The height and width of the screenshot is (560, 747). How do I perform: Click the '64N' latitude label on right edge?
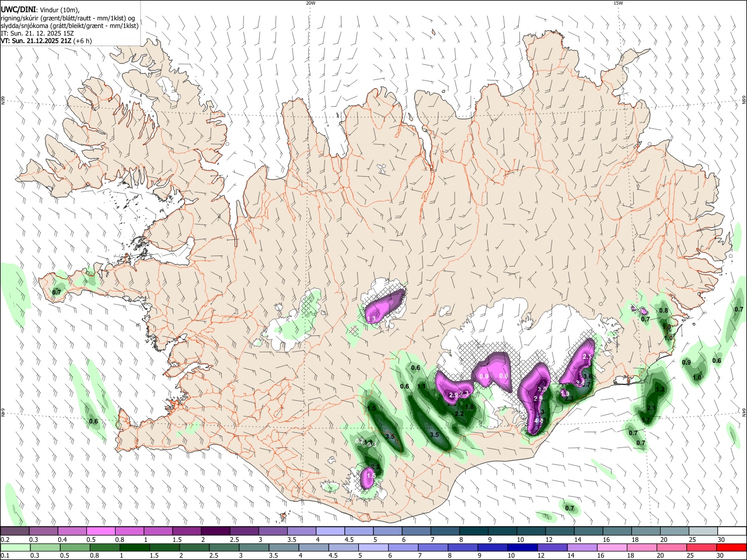coord(744,413)
